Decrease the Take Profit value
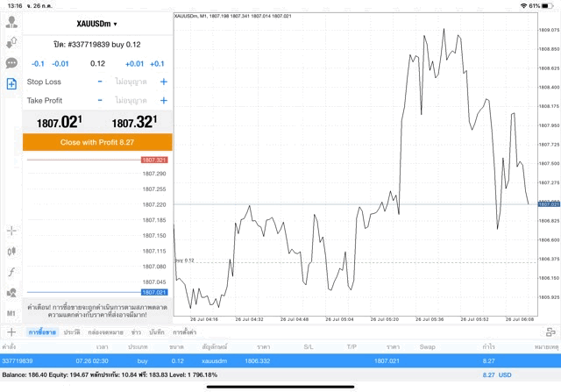The width and height of the screenshot is (561, 392). point(100,101)
